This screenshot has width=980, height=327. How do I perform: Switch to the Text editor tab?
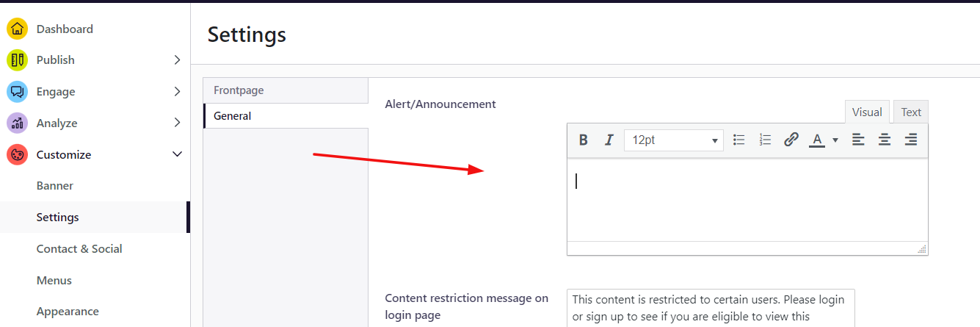click(911, 112)
